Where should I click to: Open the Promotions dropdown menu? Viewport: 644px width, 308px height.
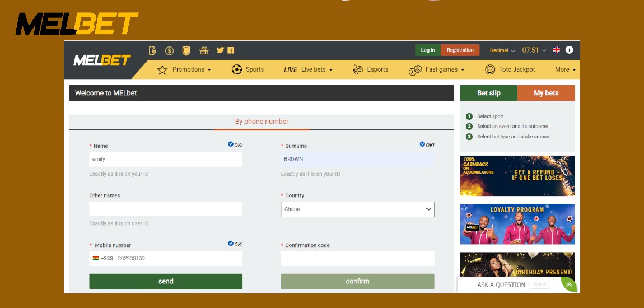tap(192, 69)
